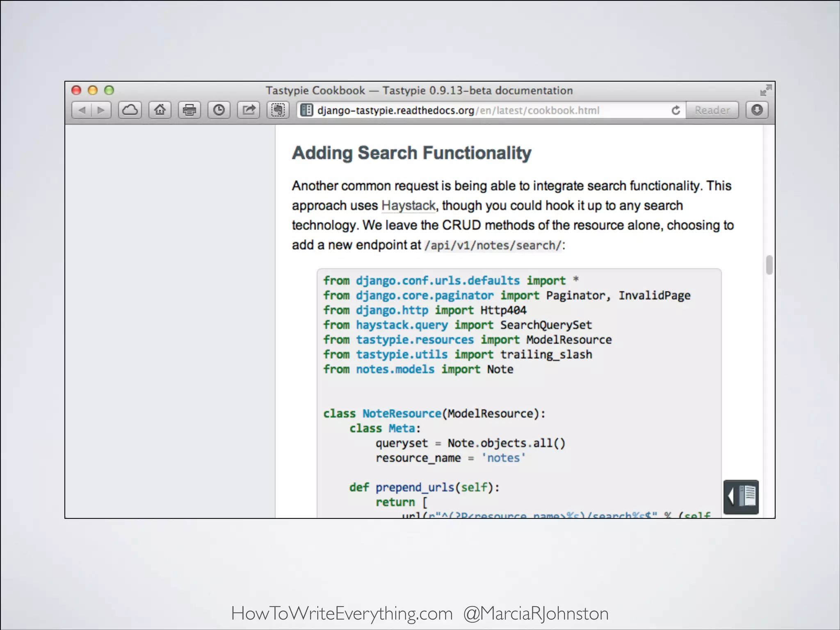Click the bookmarks icon inside address bar
The width and height of the screenshot is (840, 630).
point(306,110)
